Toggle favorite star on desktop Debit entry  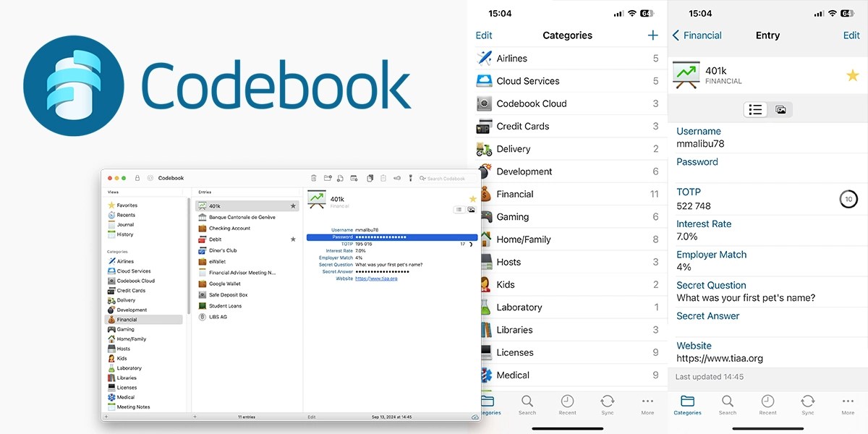click(293, 239)
